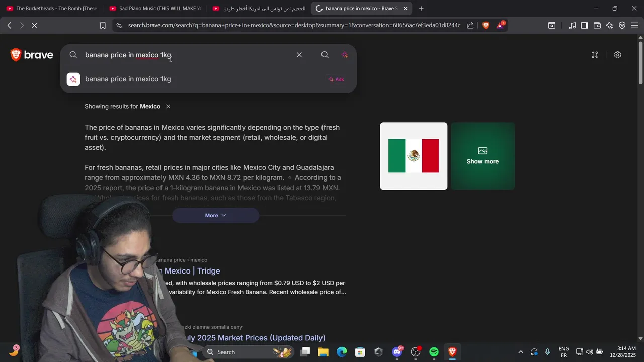The height and width of the screenshot is (362, 644).
Task: Click the share page icon in address bar
Action: [x=470, y=25]
